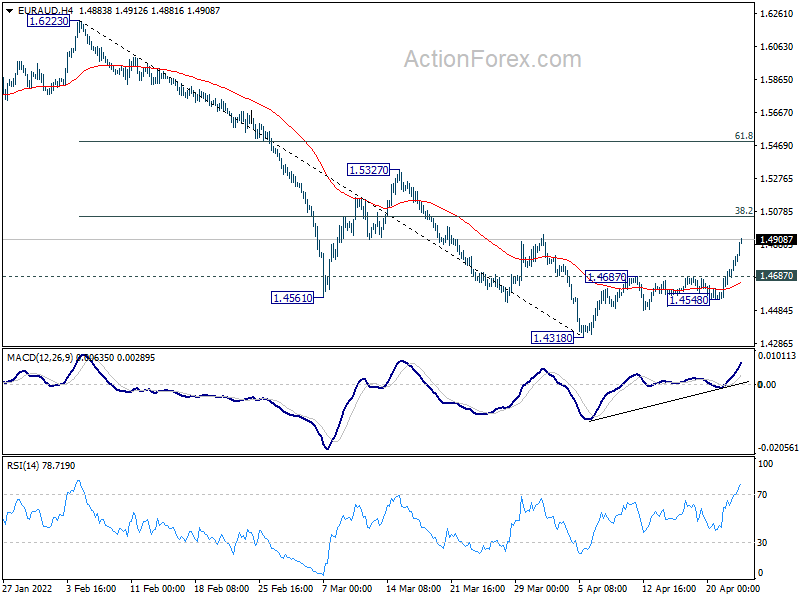Click the 29 Mar 00:00 date label
This screenshot has height=600, width=800.
pos(542,588)
